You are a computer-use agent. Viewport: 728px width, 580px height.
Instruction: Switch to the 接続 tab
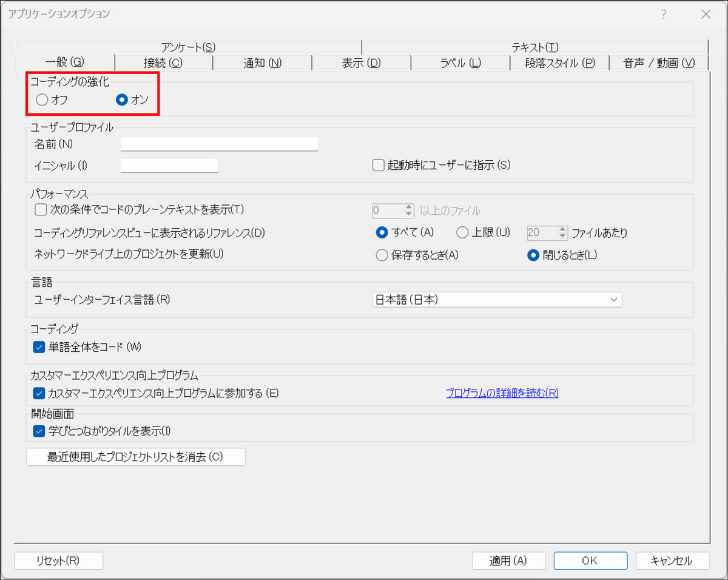[163, 62]
